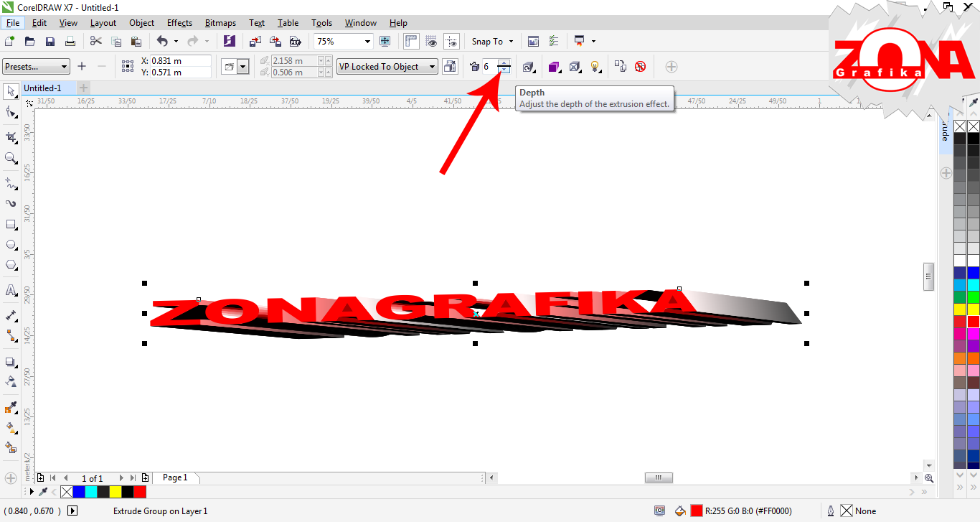This screenshot has width=980, height=522.
Task: Select the Crop tool
Action: (11, 137)
